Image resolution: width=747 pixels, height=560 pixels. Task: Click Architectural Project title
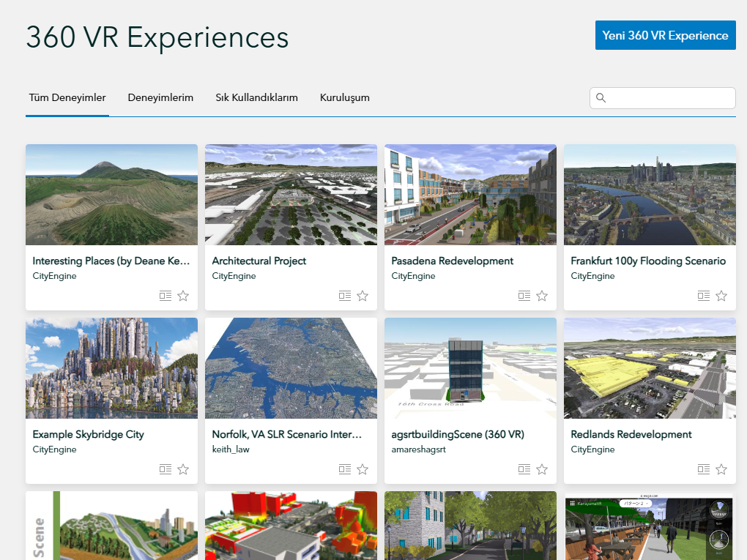pyautogui.click(x=259, y=261)
